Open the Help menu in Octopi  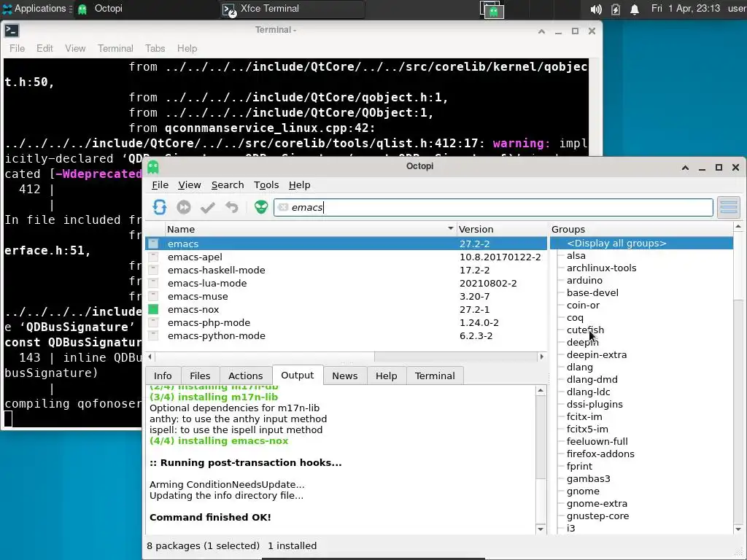[299, 184]
